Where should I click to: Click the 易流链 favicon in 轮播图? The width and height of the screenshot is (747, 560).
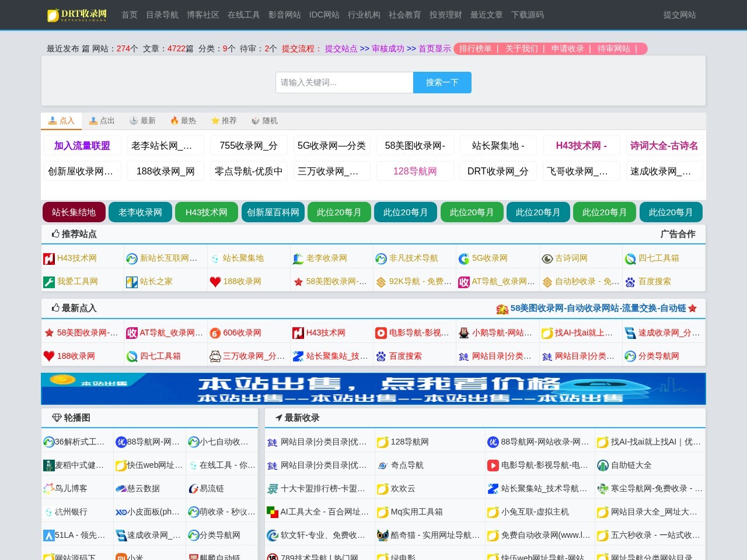pos(194,488)
